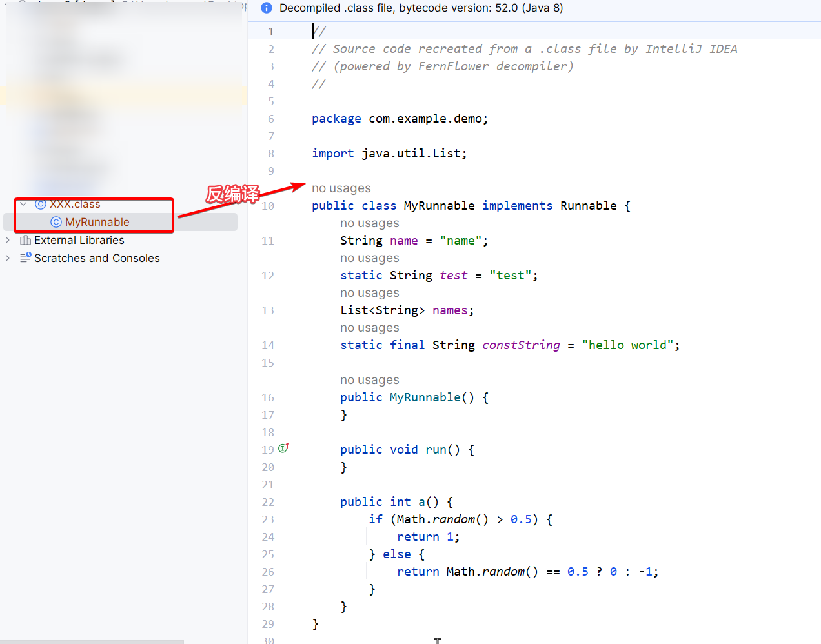Image resolution: width=821 pixels, height=644 pixels.
Task: Click line number 22 in the gutter
Action: [268, 502]
